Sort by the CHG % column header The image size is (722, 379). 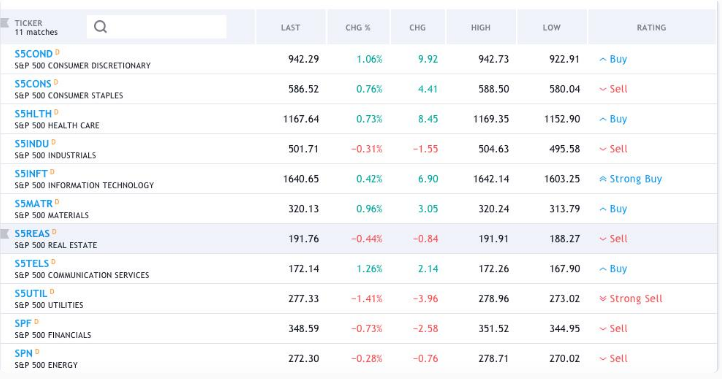(x=358, y=28)
